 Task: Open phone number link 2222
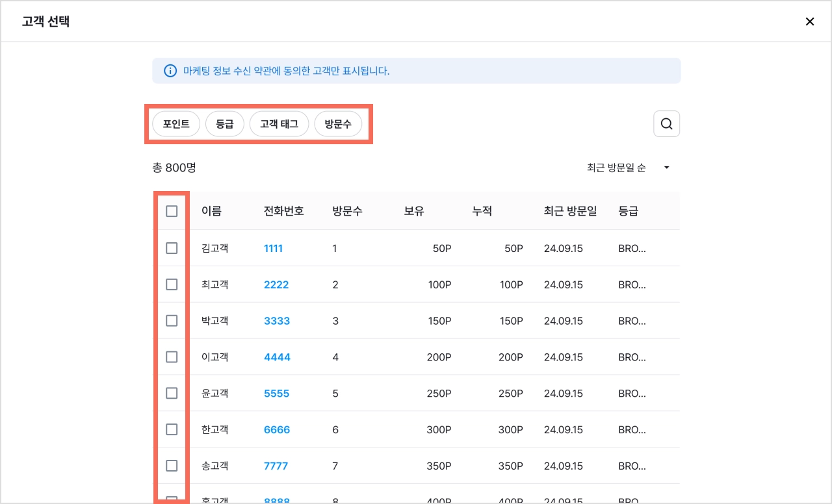pos(276,284)
